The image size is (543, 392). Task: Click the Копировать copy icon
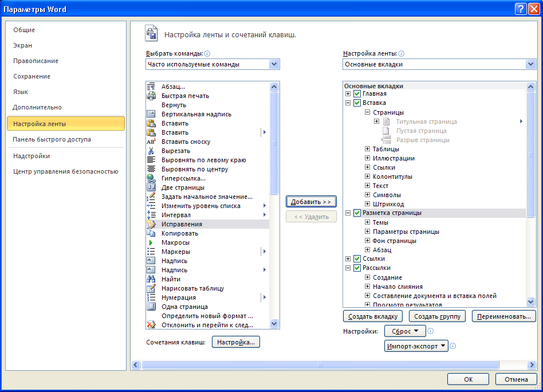[151, 233]
